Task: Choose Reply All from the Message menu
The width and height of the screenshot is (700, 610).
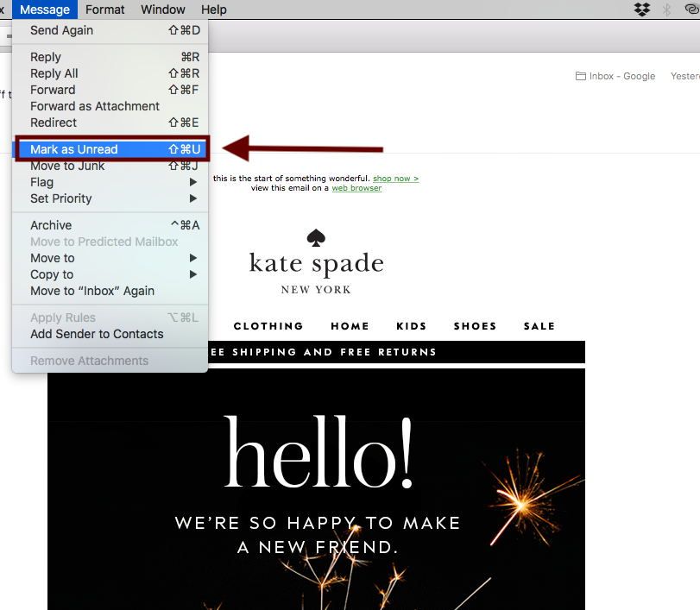Action: tap(54, 73)
